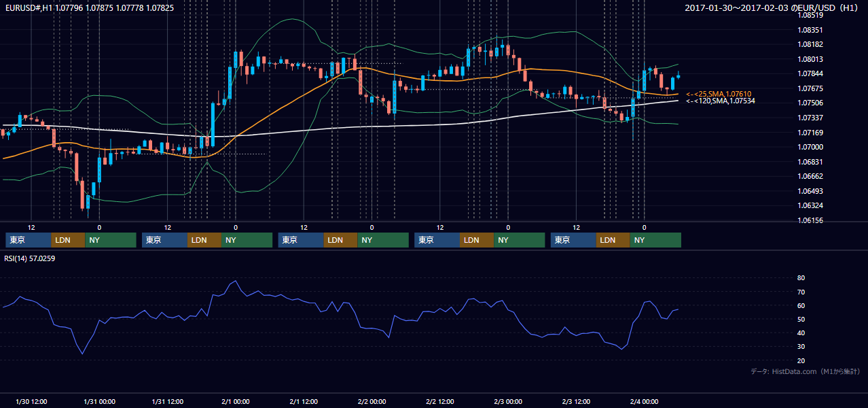The image size is (868, 408).
Task: Click the 2/1 12:00 time axis label
Action: tap(304, 401)
